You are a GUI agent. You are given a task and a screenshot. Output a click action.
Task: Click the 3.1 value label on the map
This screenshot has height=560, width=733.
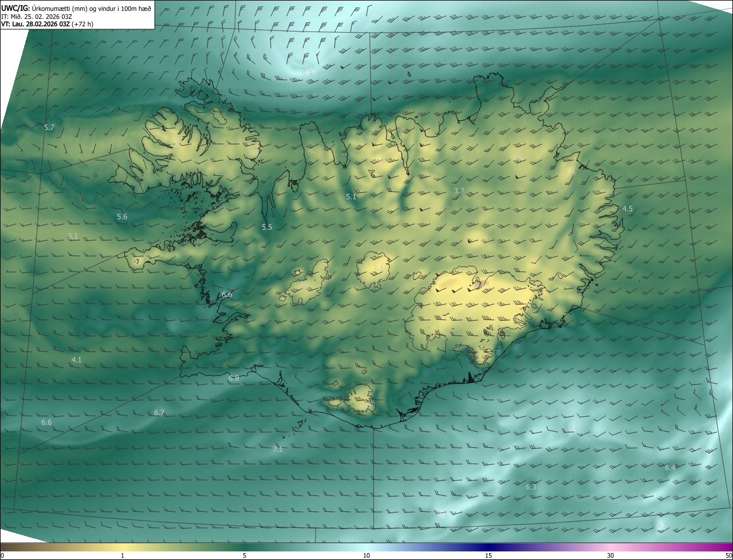73,236
